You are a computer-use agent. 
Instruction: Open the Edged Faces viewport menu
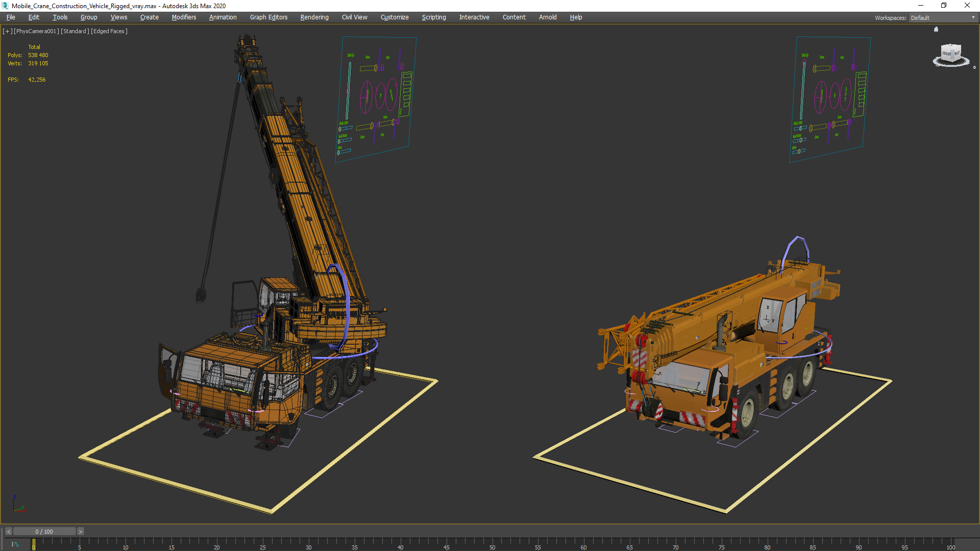pos(109,31)
